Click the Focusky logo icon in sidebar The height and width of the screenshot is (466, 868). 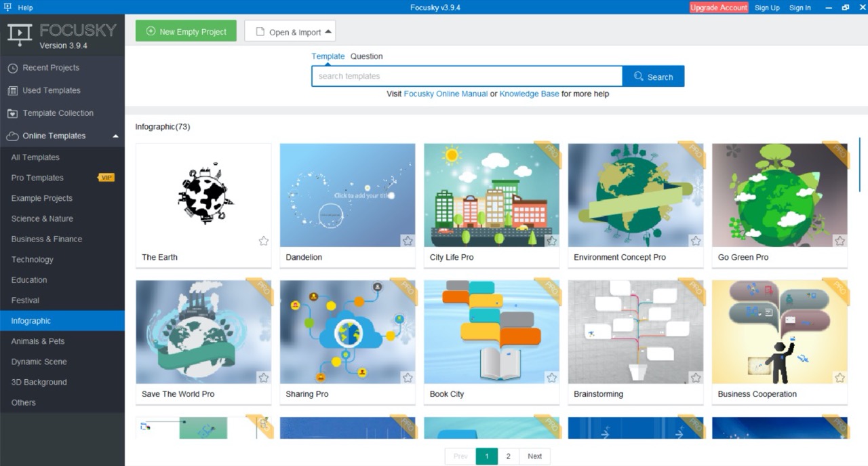(x=20, y=35)
